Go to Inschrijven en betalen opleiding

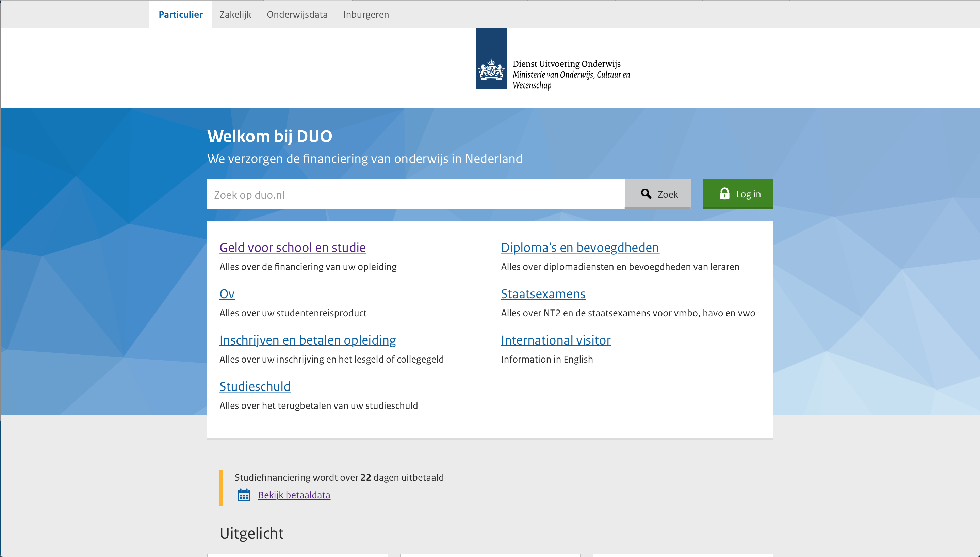tap(307, 340)
